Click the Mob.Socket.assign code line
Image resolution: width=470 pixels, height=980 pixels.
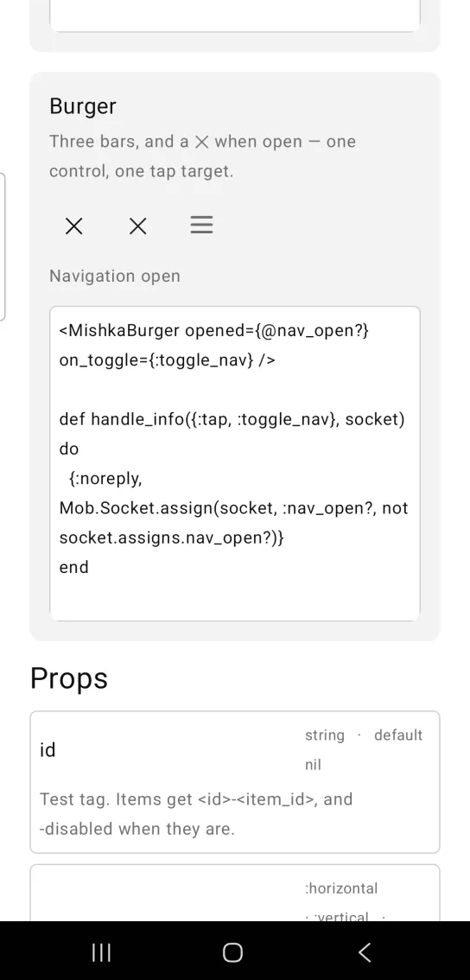(x=234, y=508)
